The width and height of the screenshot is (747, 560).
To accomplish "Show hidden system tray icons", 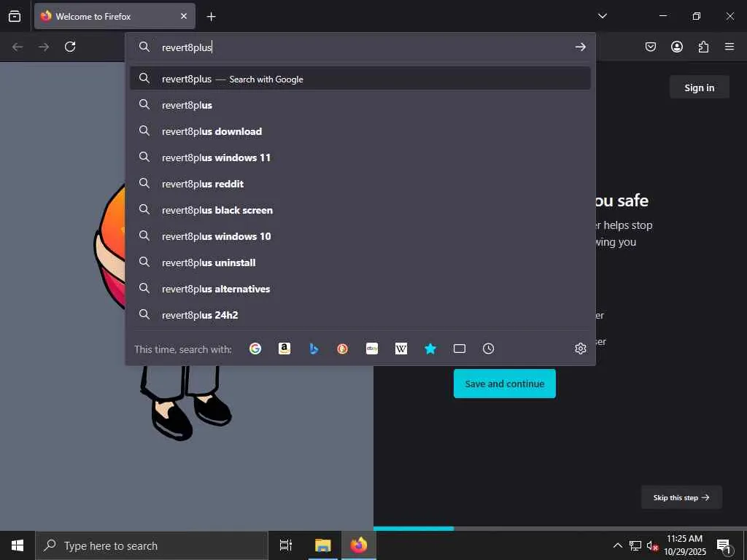I will [x=617, y=545].
